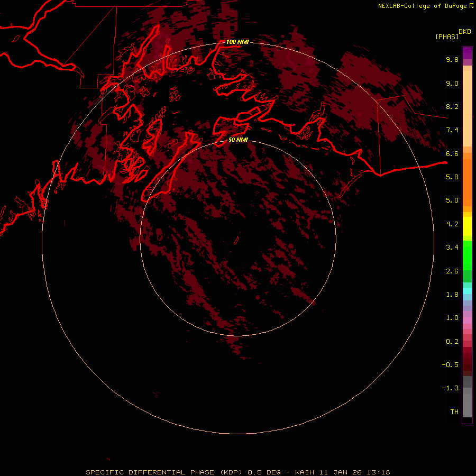Click the 9.8 value on the scale

pyautogui.click(x=452, y=59)
